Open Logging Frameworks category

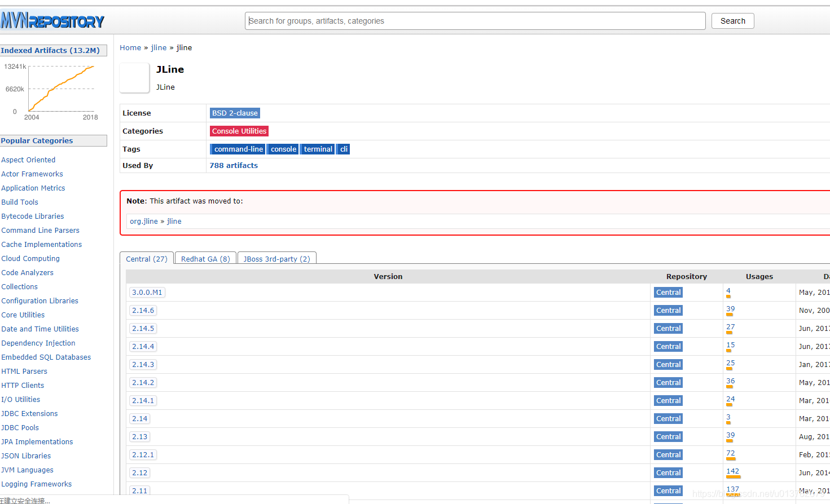click(36, 484)
